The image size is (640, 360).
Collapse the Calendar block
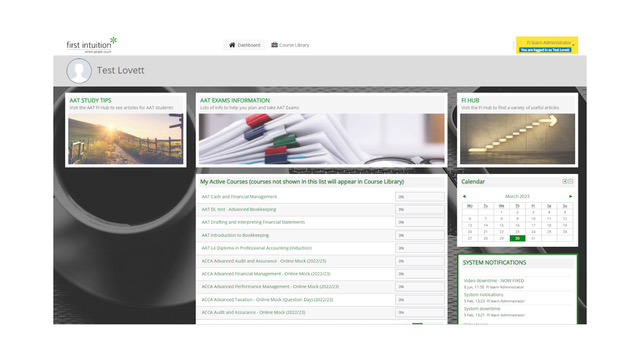click(571, 181)
